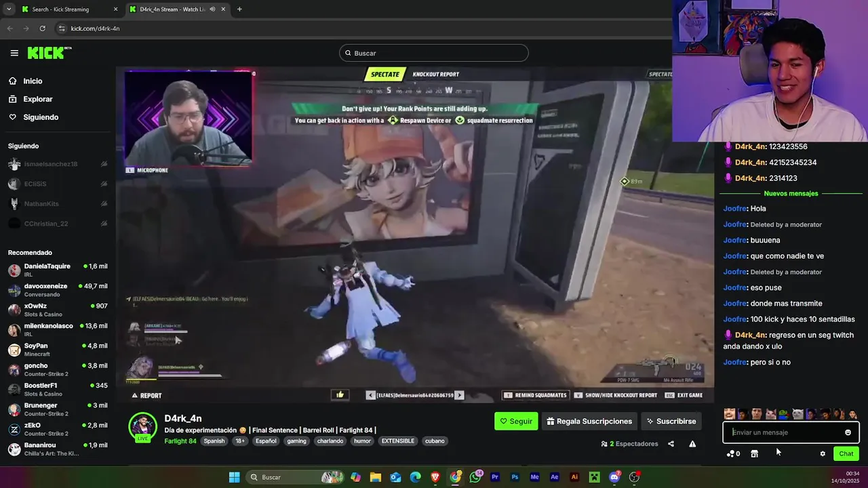Open xOwNz recommended channel
868x488 pixels.
(58, 310)
